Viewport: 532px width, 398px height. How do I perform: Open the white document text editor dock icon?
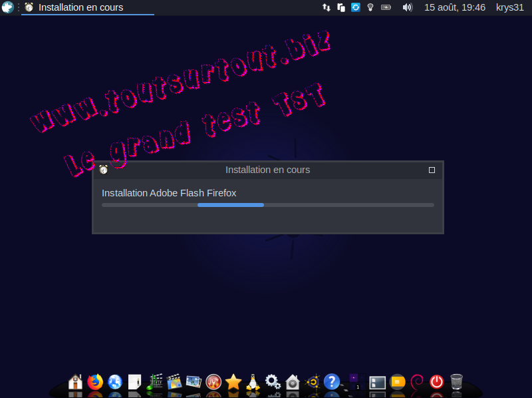click(x=134, y=382)
